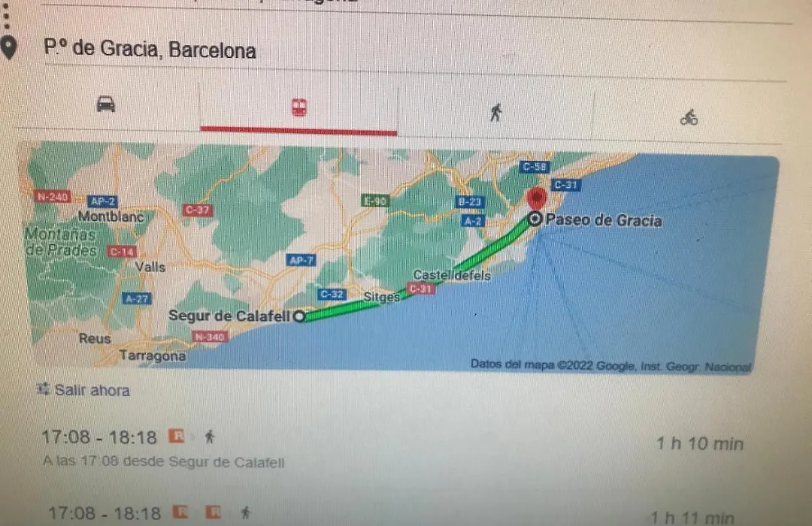Switch to cycling directions icon
This screenshot has height=526, width=812.
tap(689, 117)
